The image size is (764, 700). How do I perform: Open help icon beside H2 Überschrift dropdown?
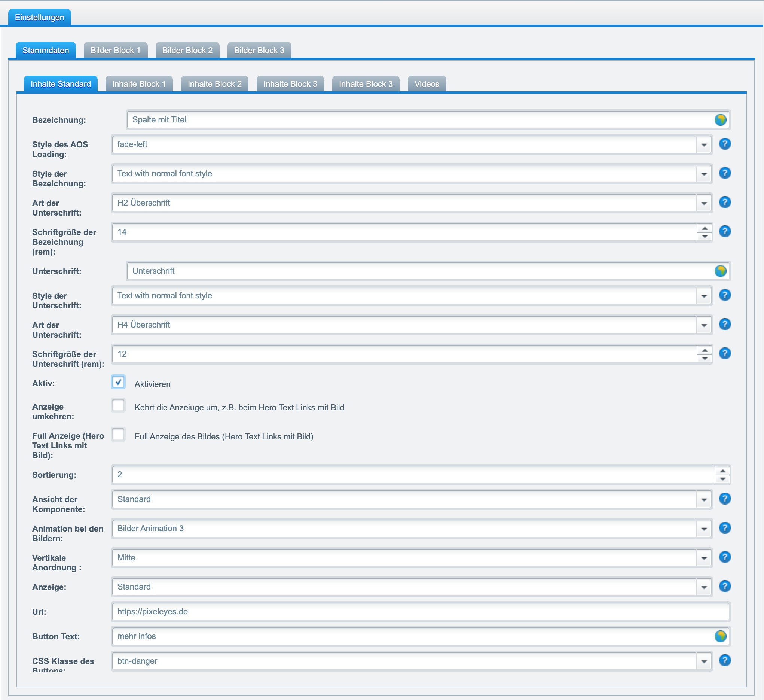(725, 202)
